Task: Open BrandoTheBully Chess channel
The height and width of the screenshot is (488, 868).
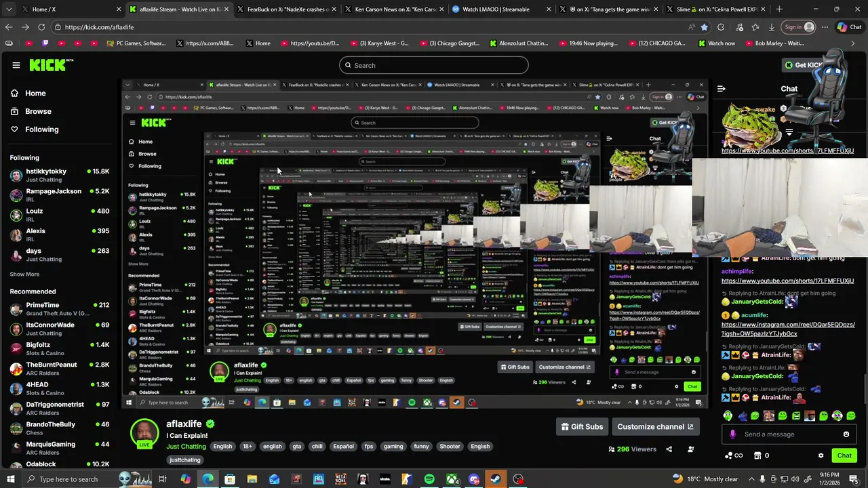Action: pyautogui.click(x=59, y=428)
